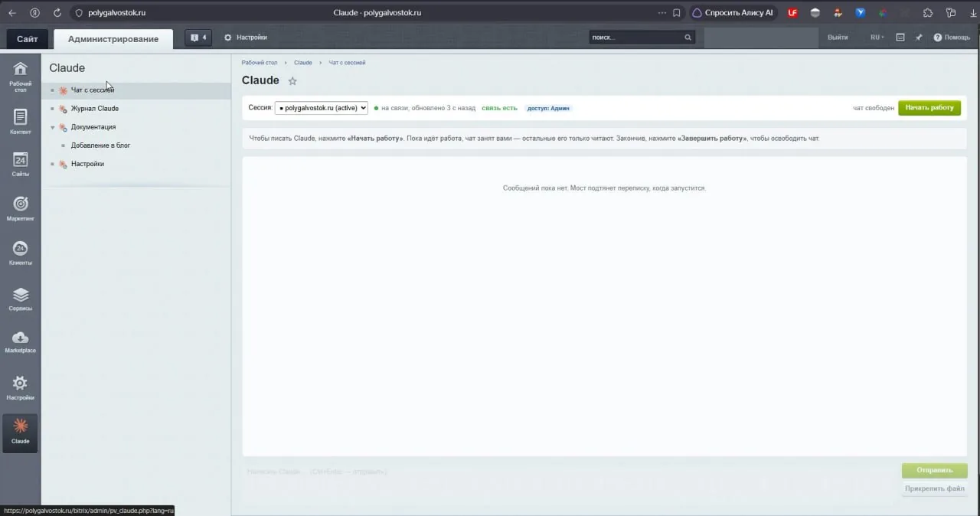Click the Начать работу button
This screenshot has width=980, height=516.
tap(929, 108)
